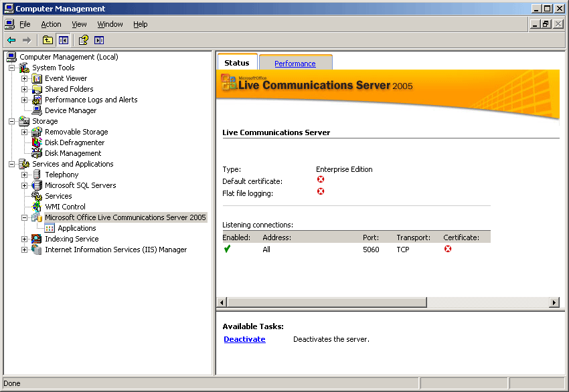Click the Default certificate red X status icon

click(x=321, y=179)
